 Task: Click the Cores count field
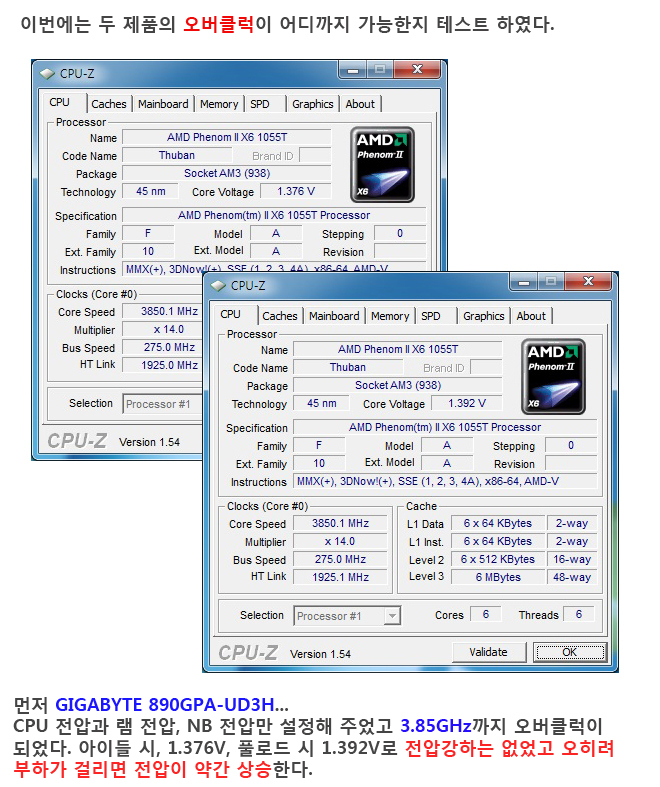(486, 614)
